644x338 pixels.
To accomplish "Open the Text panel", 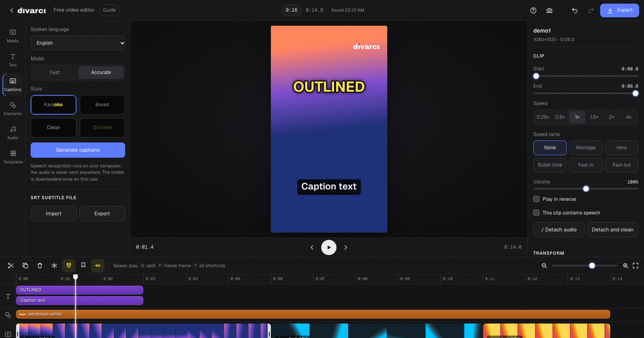I will click(x=13, y=60).
